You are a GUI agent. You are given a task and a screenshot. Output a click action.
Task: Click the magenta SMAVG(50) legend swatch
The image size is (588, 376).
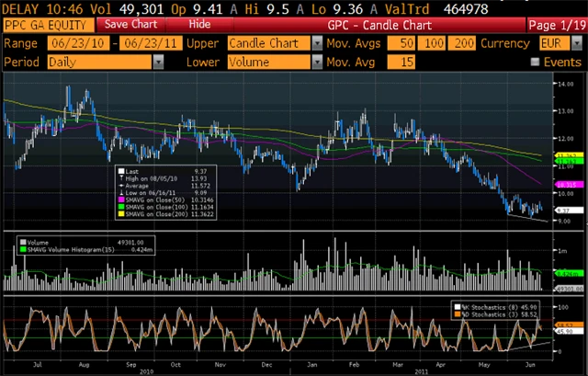(x=120, y=198)
